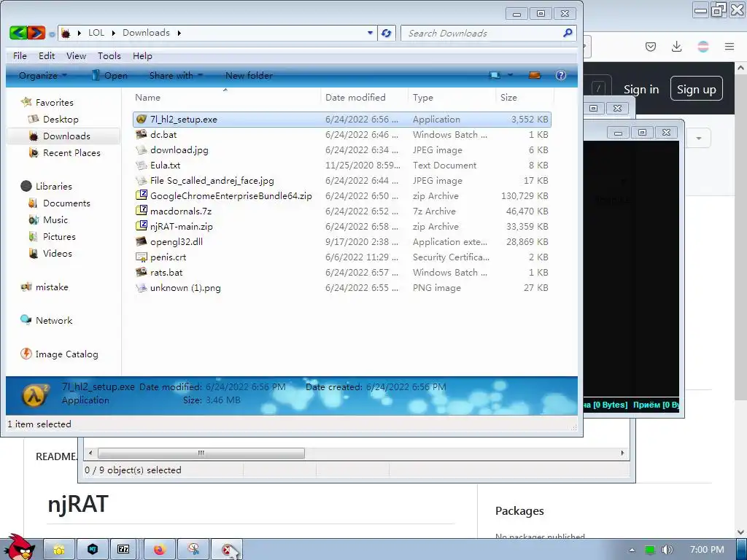The image size is (747, 560).
Task: Select the njRAT-main.zip archive icon
Action: pyautogui.click(x=141, y=226)
